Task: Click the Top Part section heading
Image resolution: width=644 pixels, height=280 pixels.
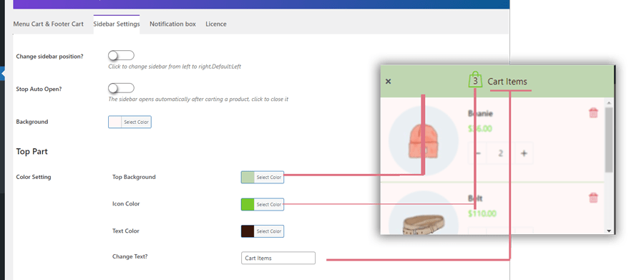Action: point(31,151)
